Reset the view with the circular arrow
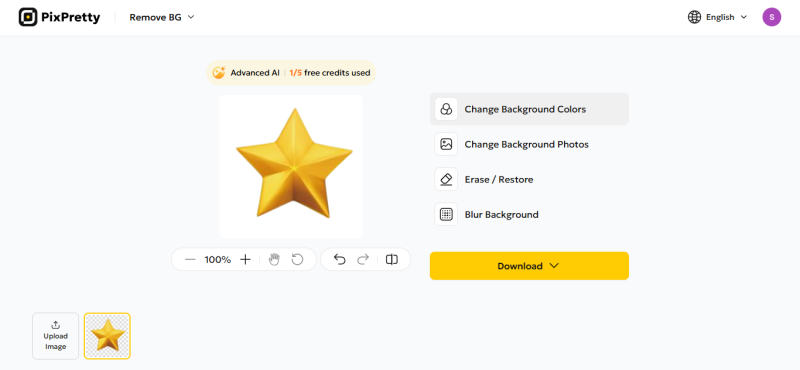 pos(297,260)
